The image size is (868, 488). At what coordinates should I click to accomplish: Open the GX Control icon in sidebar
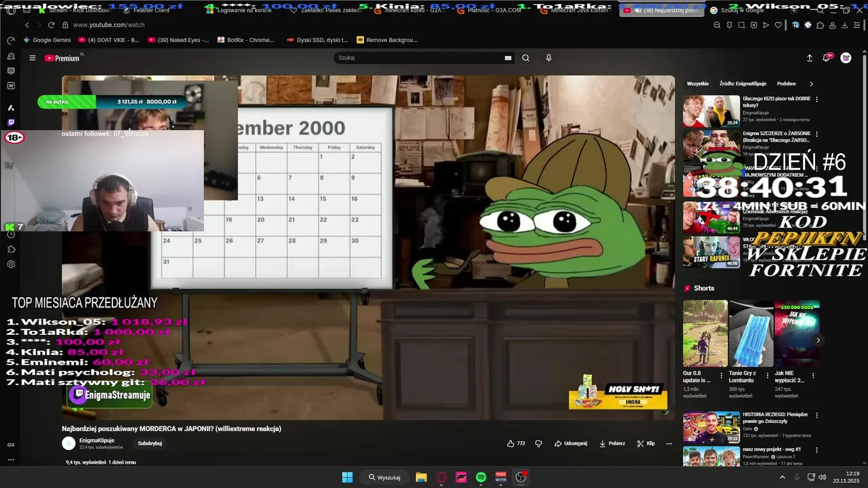click(x=11, y=445)
